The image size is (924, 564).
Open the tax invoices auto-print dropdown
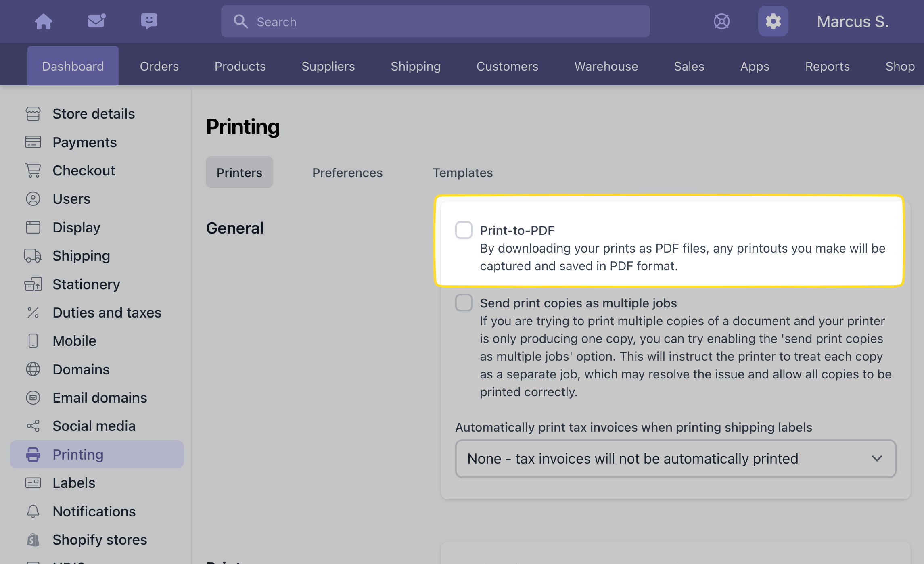(675, 459)
